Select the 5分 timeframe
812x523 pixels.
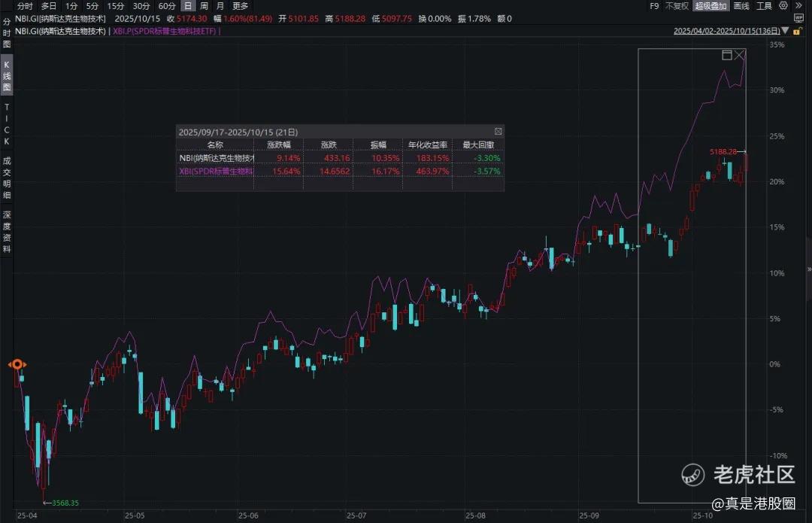click(x=92, y=6)
